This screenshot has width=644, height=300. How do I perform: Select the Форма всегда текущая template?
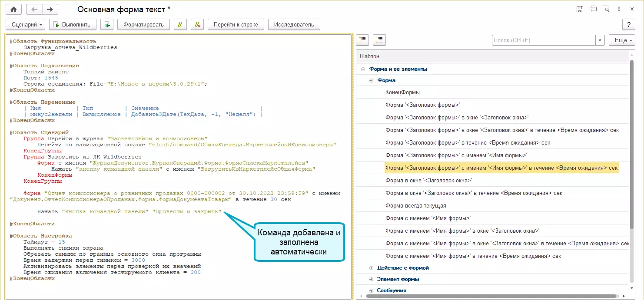click(x=415, y=205)
